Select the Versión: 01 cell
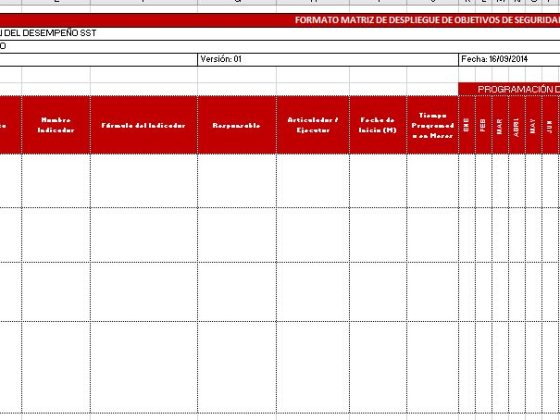 click(x=328, y=60)
